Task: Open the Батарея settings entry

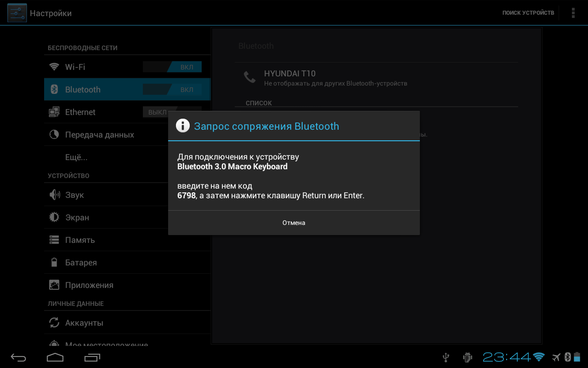Action: click(127, 263)
